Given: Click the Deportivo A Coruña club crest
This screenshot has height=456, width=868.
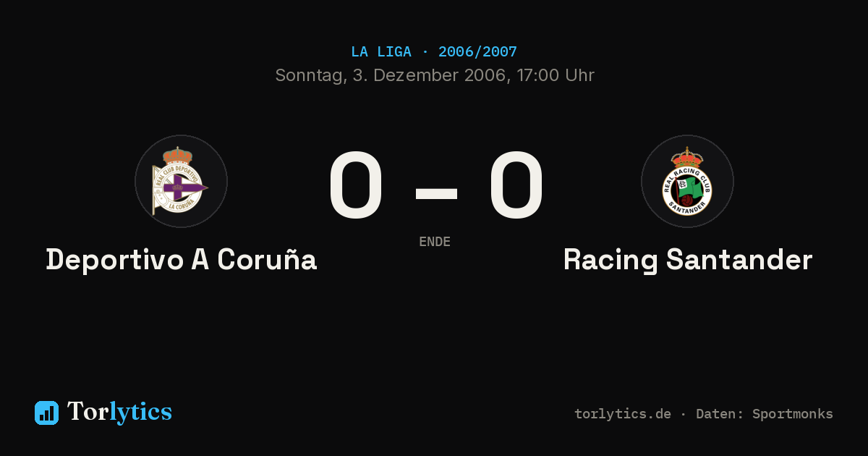Looking at the screenshot, I should pos(181,181).
